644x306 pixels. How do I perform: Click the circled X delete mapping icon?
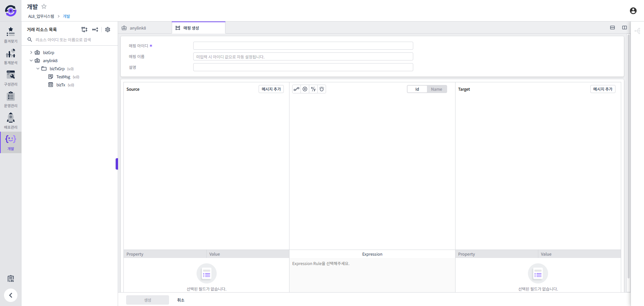click(305, 89)
